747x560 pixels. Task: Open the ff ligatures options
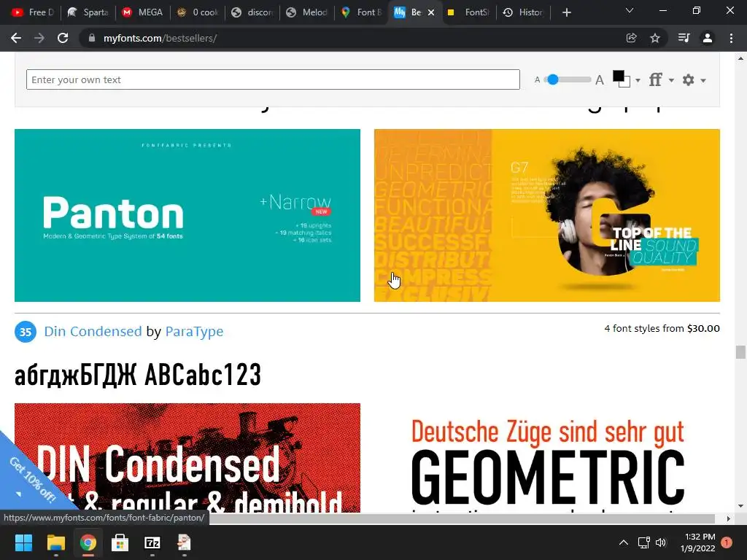click(x=656, y=79)
